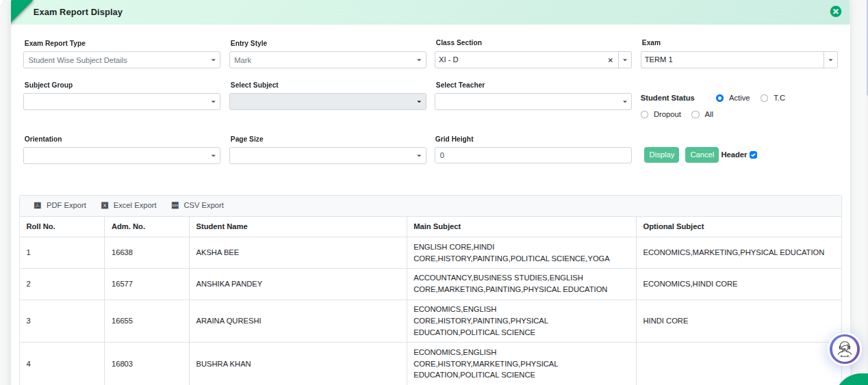Click the CSV Export label
This screenshot has width=868, height=385.
[x=204, y=206]
